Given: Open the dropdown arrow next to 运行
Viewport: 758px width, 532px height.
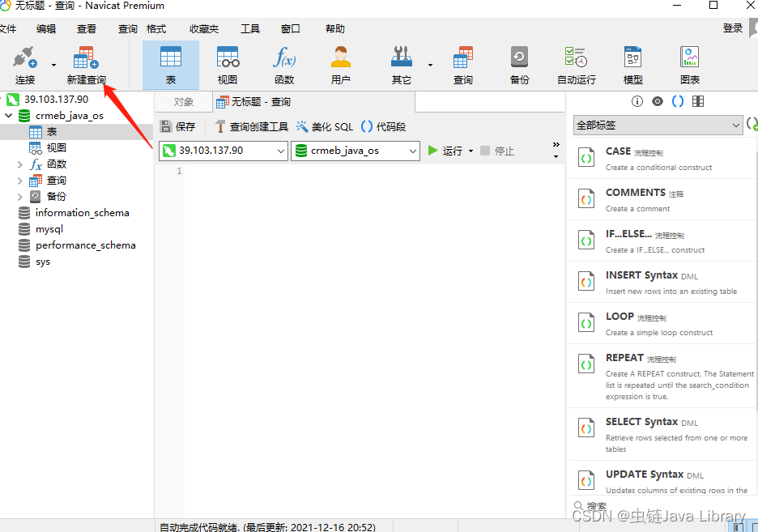Looking at the screenshot, I should coord(471,151).
